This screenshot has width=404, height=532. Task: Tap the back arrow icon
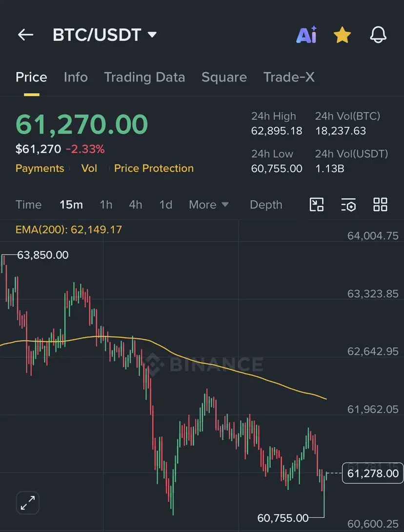[25, 35]
